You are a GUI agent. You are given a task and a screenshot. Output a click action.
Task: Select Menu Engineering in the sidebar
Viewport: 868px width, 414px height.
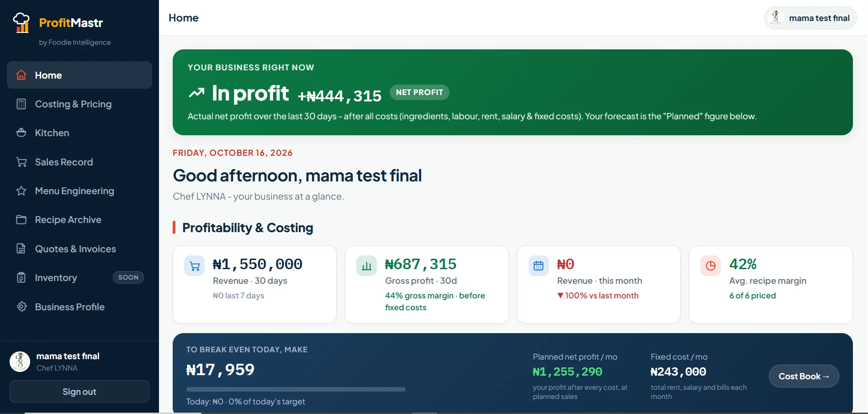(x=79, y=191)
